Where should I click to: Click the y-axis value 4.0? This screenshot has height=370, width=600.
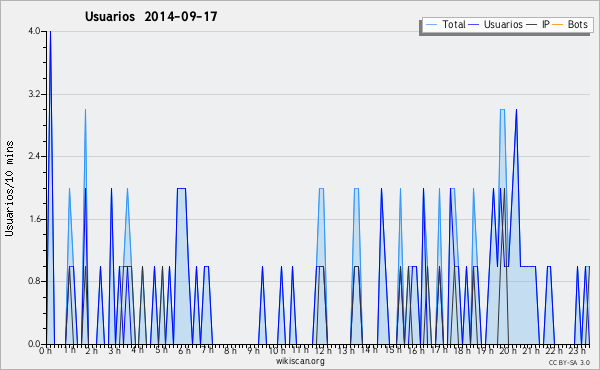34,31
